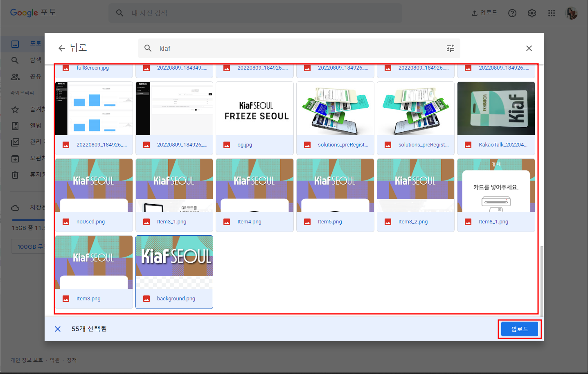Viewport: 588px width, 374px height.
Task: Click the 라이브러리 section heading
Action: click(22, 93)
